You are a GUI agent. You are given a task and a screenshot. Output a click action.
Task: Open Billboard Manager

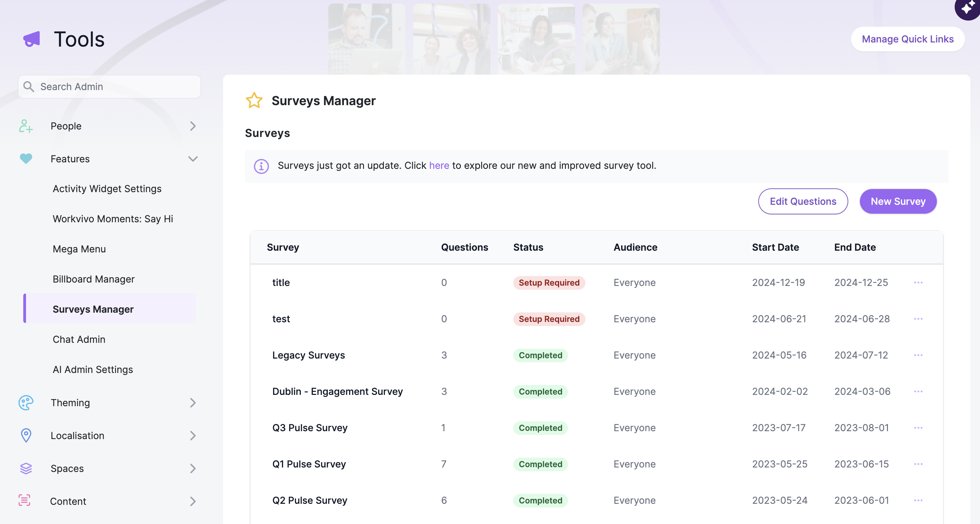pyautogui.click(x=94, y=279)
